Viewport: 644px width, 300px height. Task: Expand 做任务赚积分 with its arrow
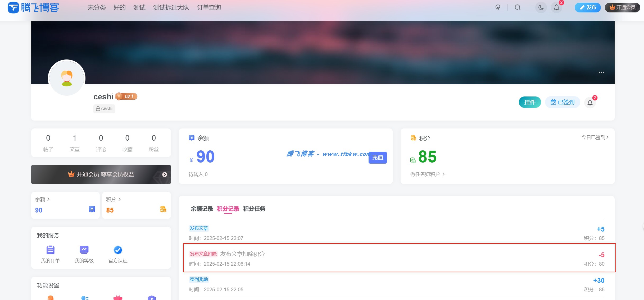(x=444, y=174)
